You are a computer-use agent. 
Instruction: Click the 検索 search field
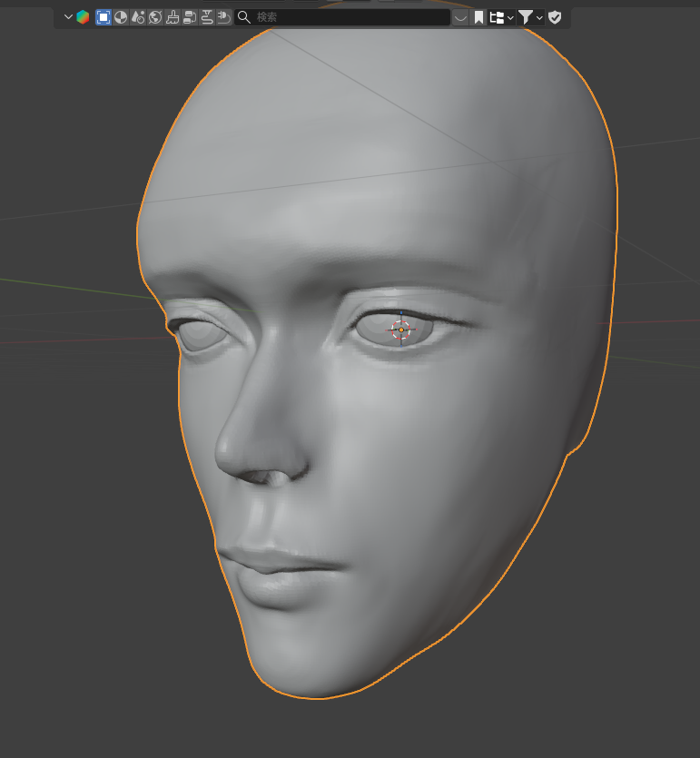click(x=342, y=17)
